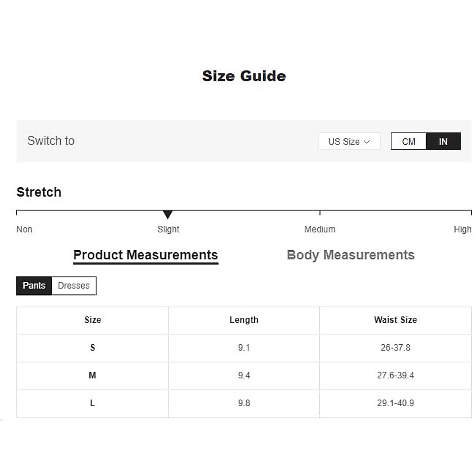This screenshot has height=476, width=476.
Task: Select the Pants category button
Action: (x=34, y=286)
